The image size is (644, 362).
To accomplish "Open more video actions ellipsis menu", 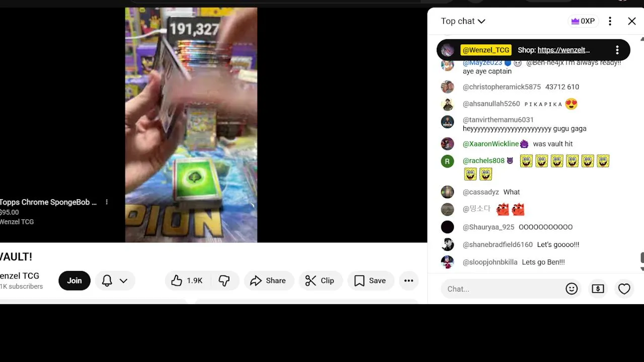I will (409, 281).
